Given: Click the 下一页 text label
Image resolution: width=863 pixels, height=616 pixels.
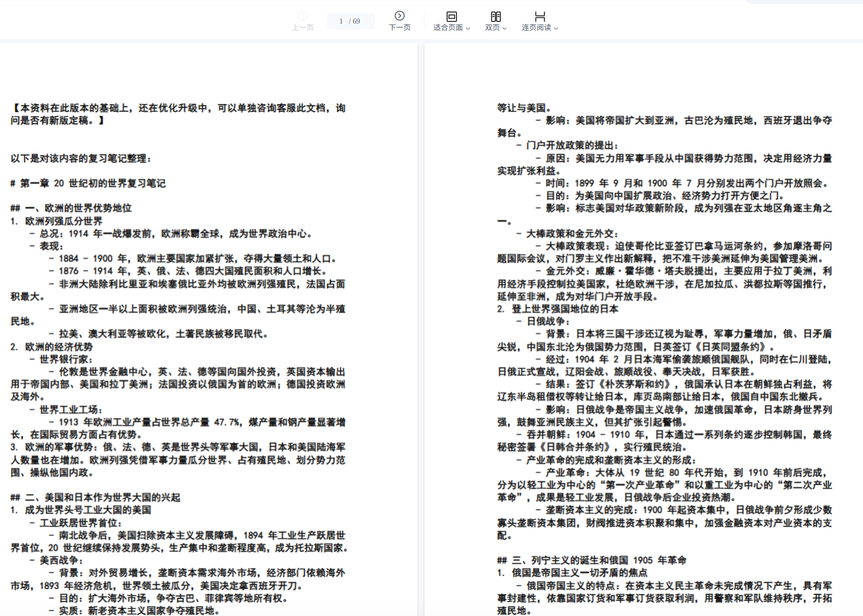Looking at the screenshot, I should coord(399,27).
